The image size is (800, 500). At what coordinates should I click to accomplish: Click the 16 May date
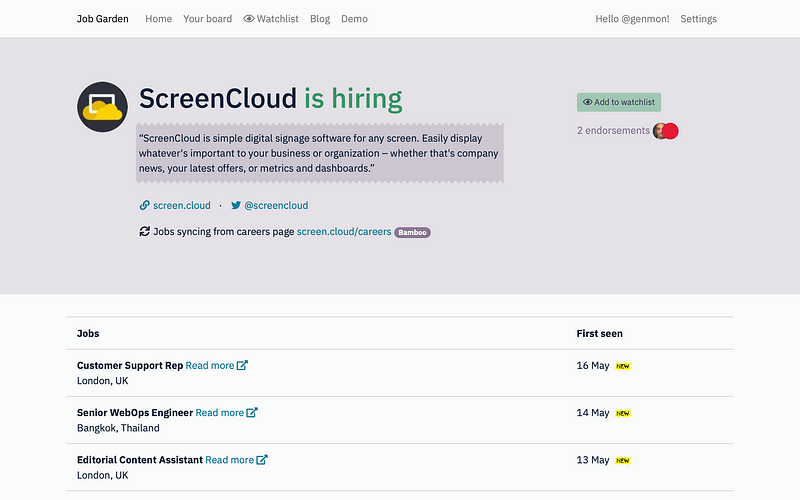pos(593,365)
